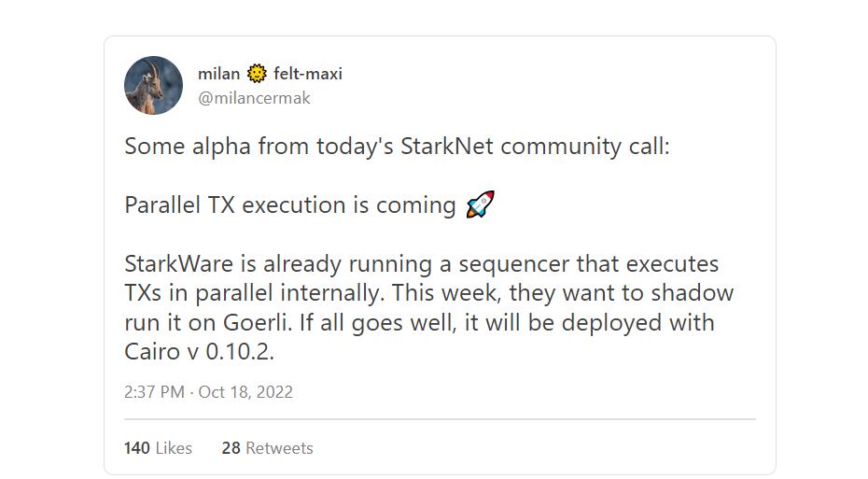
Task: Open the @milancermak handle
Action: click(x=254, y=98)
